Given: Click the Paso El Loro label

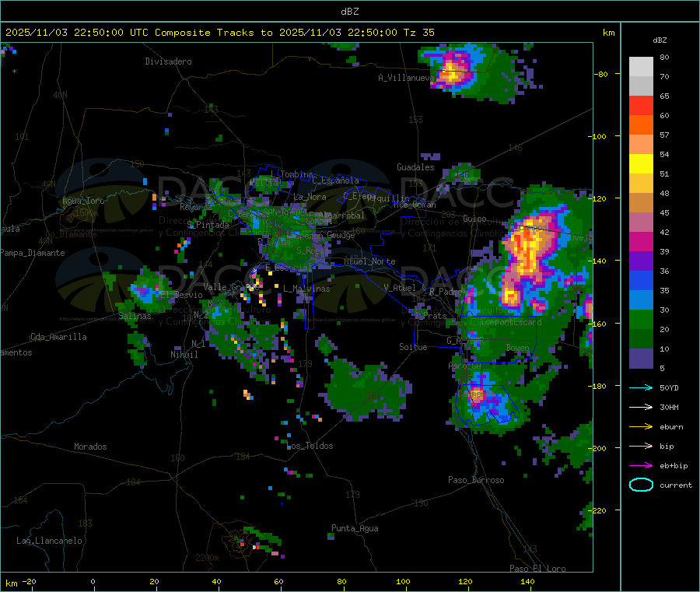Looking at the screenshot, I should coord(537,568).
